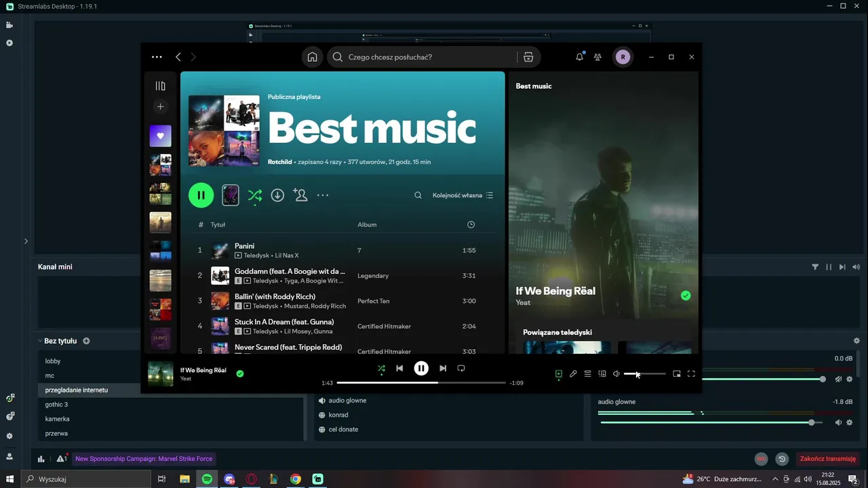The image size is (868, 488).
Task: Open the play queue icon
Action: tap(588, 373)
